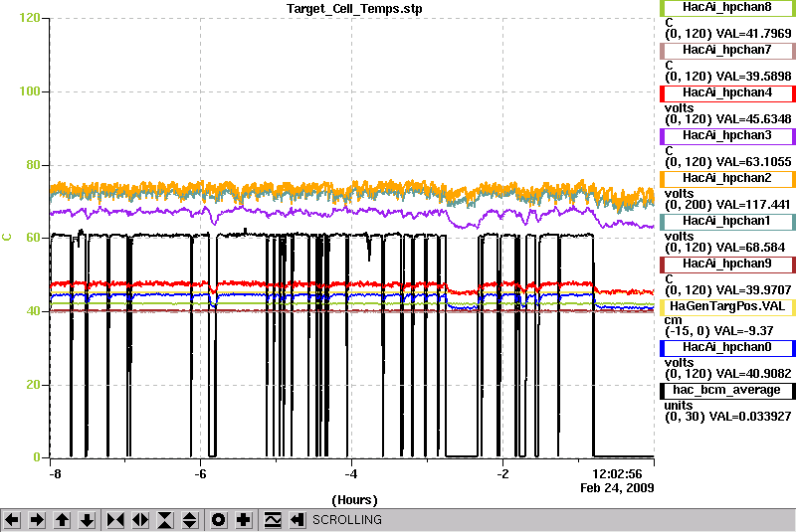Select the red HacAi_hpchan4 legend box
The height and width of the screenshot is (532, 796).
point(727,93)
